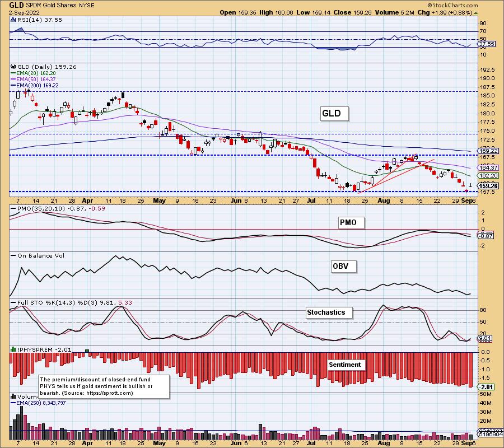Click the 9.81 stochastic value tag on right

[x=485, y=338]
